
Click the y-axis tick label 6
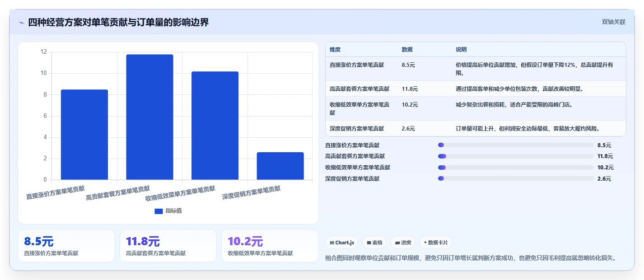click(45, 116)
